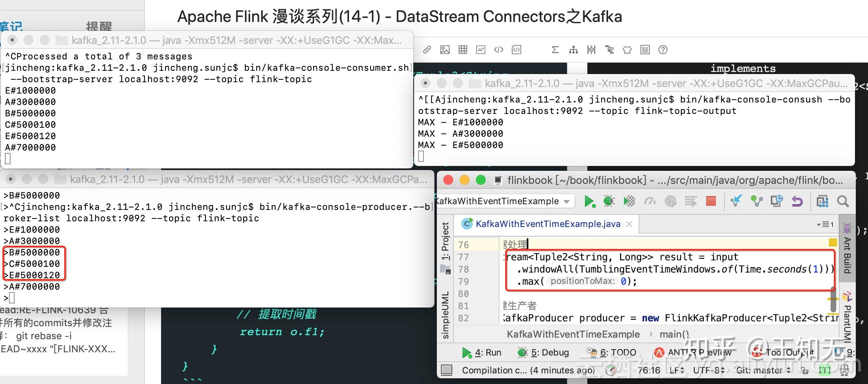Image resolution: width=868 pixels, height=384 pixels.
Task: Undo last change using purple arrow icon
Action: (797, 201)
